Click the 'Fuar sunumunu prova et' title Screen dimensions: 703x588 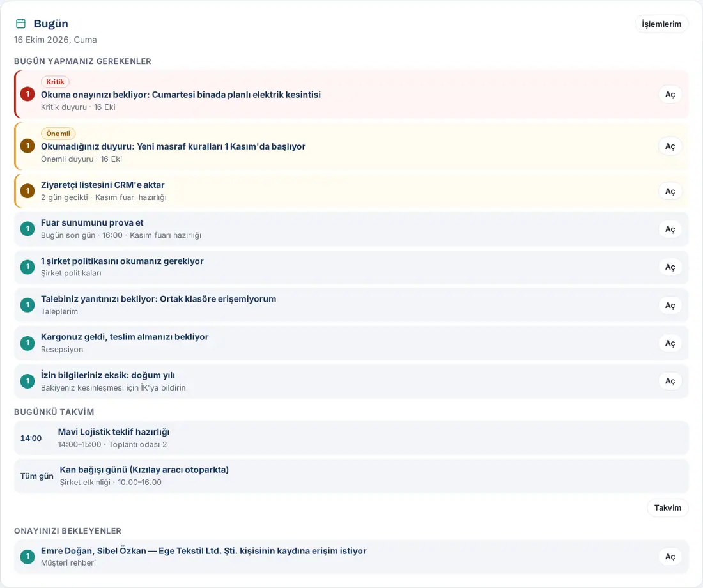click(x=92, y=223)
